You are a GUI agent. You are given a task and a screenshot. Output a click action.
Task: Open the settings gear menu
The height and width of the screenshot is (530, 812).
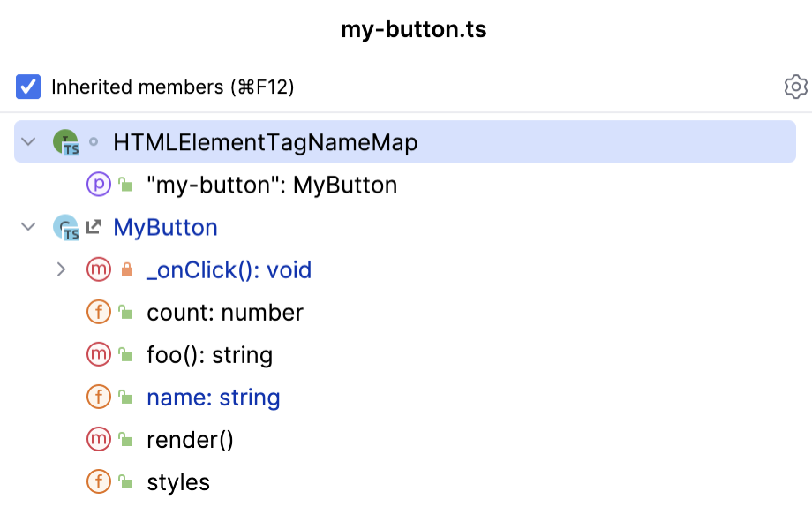(x=795, y=87)
